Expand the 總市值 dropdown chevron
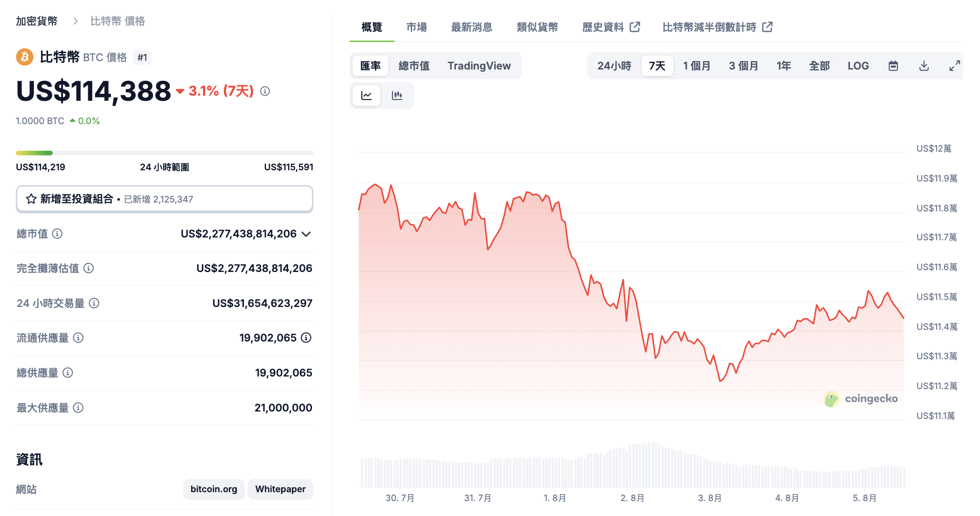Screen dimensions: 980x516 [306, 234]
